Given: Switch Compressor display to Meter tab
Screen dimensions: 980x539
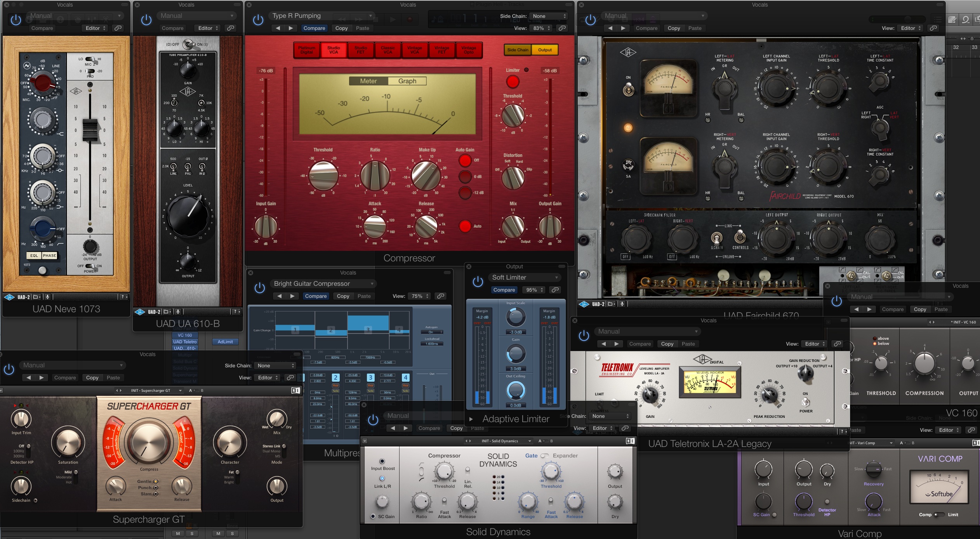Looking at the screenshot, I should (368, 81).
